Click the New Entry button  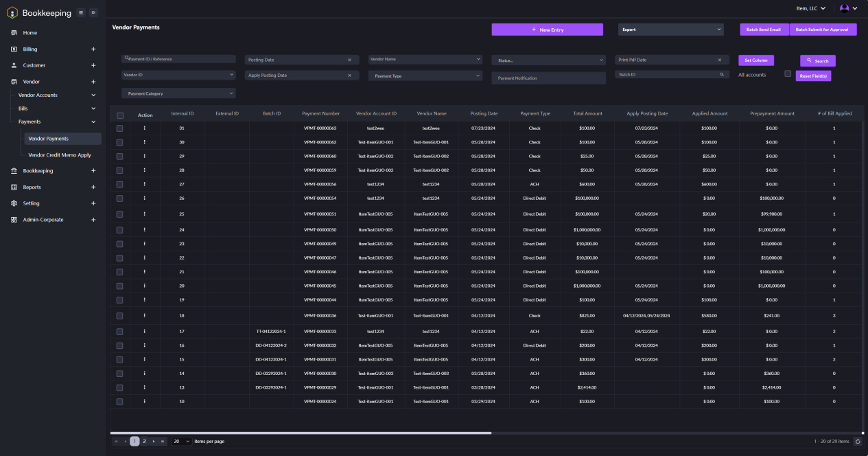[x=547, y=30]
